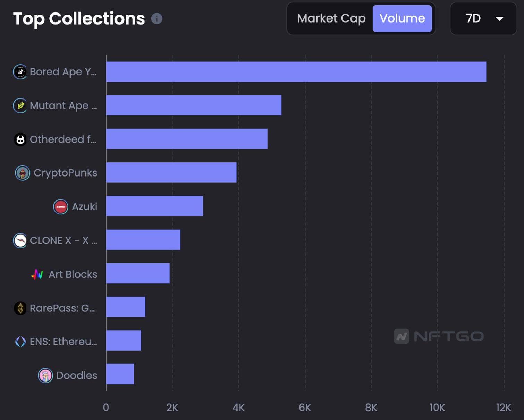Click the red Azuki logo icon
This screenshot has width=524, height=420.
60,207
